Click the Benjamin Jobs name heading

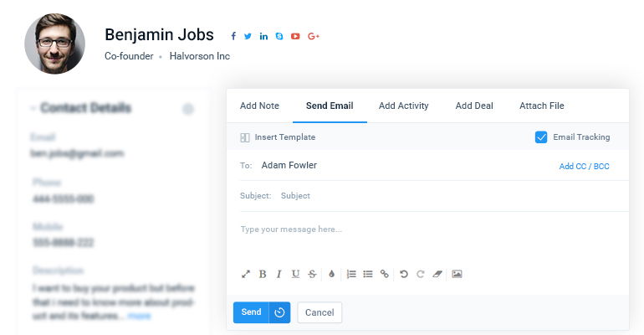[x=159, y=35]
